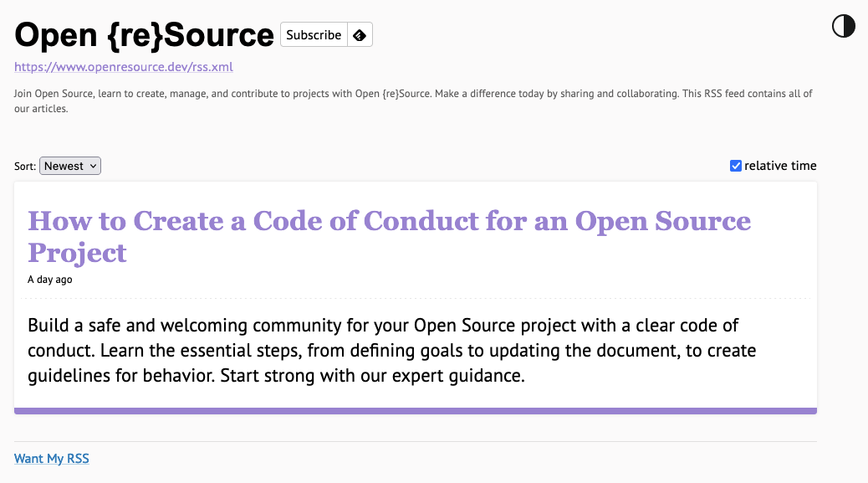Image resolution: width=868 pixels, height=483 pixels.
Task: Click the "A day ago" timestamp
Action: tap(50, 280)
